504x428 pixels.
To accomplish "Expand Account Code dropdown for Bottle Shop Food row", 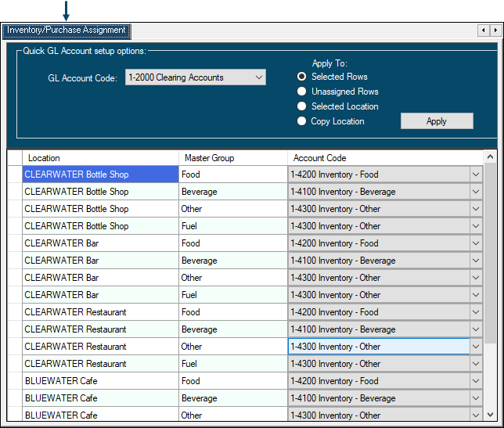I will 476,174.
